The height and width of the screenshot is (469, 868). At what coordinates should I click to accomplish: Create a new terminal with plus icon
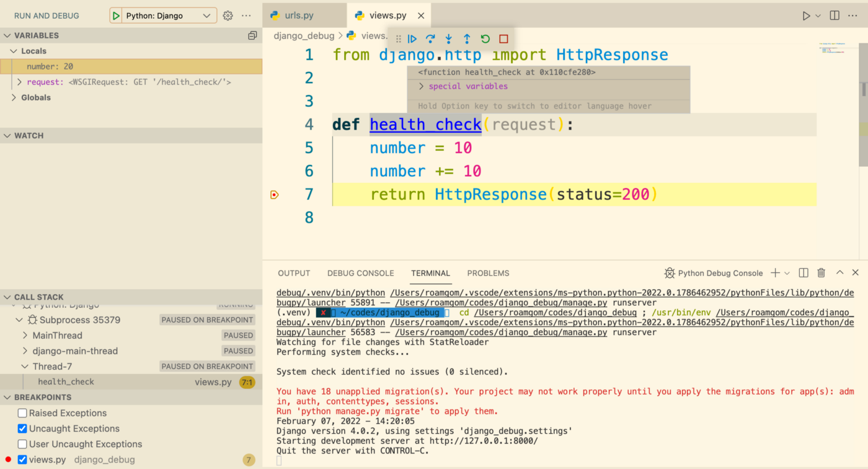click(x=775, y=273)
